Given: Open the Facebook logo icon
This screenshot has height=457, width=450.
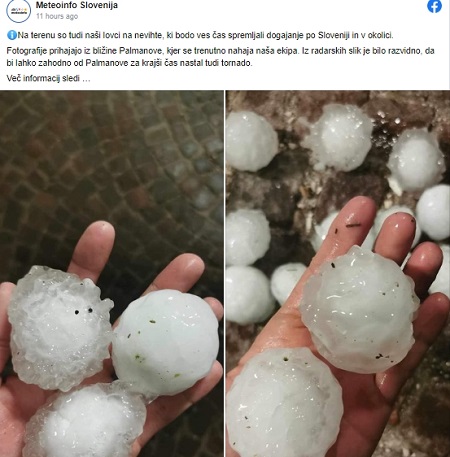Looking at the screenshot, I should coord(434,6).
